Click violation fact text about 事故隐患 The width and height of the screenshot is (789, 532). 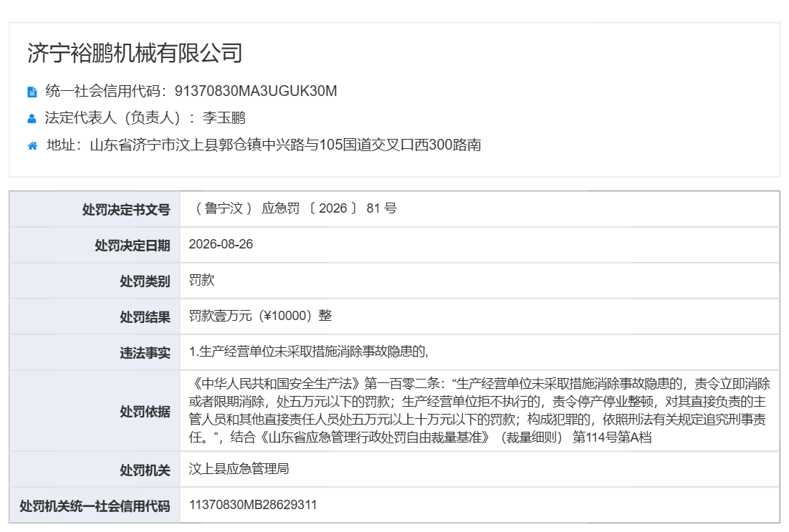click(308, 352)
